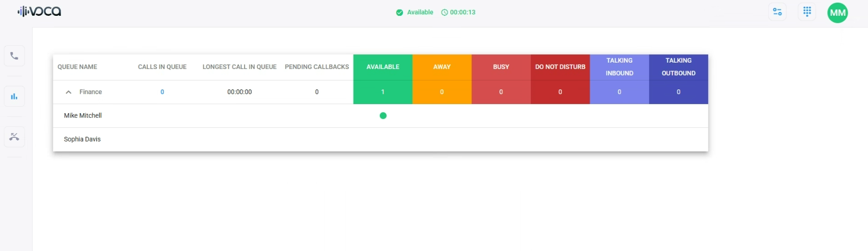This screenshot has height=251, width=868.
Task: Click the TALKING INBOUND column header
Action: tap(619, 67)
